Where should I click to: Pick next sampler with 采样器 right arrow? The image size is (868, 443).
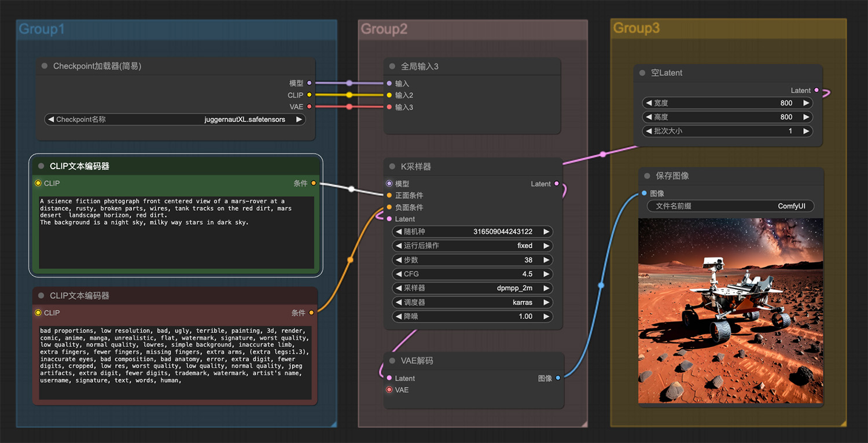(x=546, y=288)
